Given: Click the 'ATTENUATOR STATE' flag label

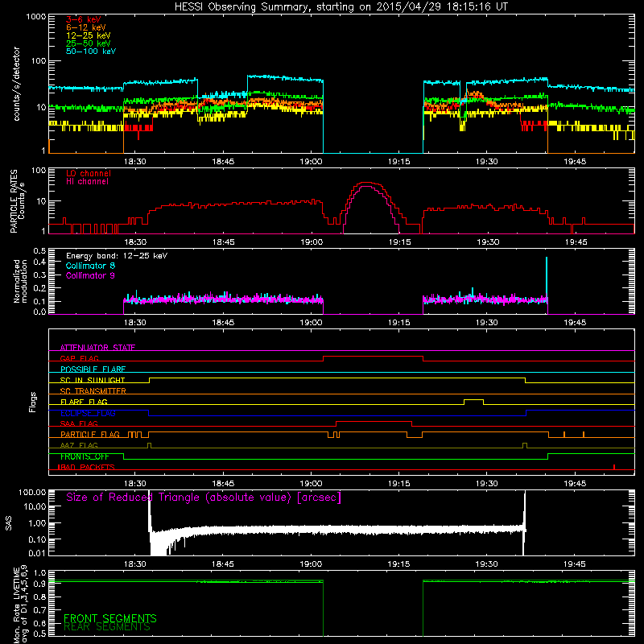Looking at the screenshot, I should coord(97,348).
